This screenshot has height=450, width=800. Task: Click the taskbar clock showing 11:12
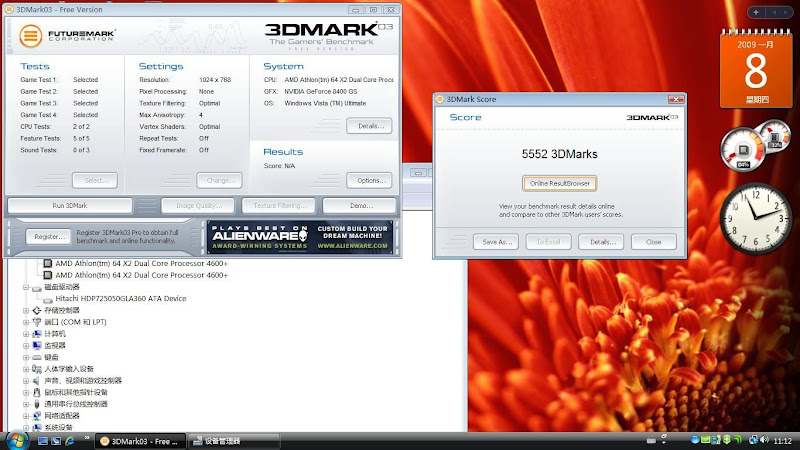[782, 441]
